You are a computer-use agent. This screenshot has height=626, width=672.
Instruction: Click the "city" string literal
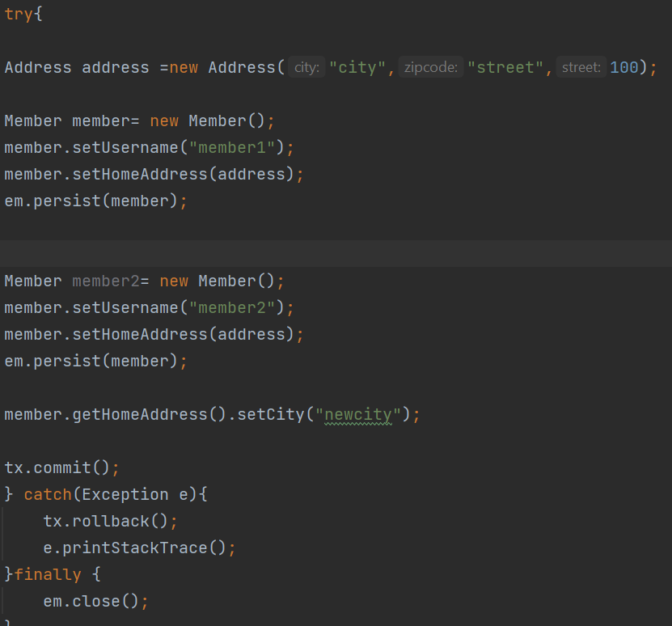(357, 68)
